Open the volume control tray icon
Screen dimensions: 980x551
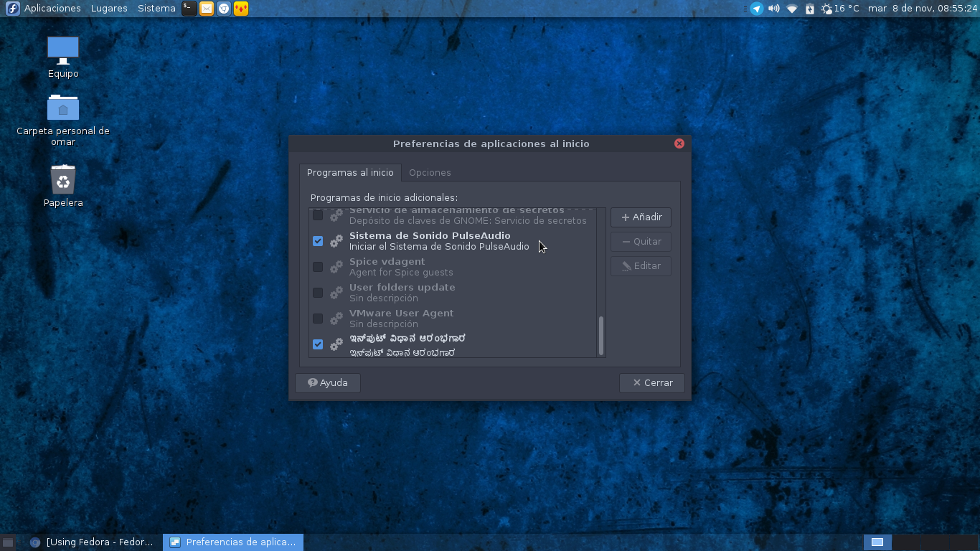pos(774,9)
